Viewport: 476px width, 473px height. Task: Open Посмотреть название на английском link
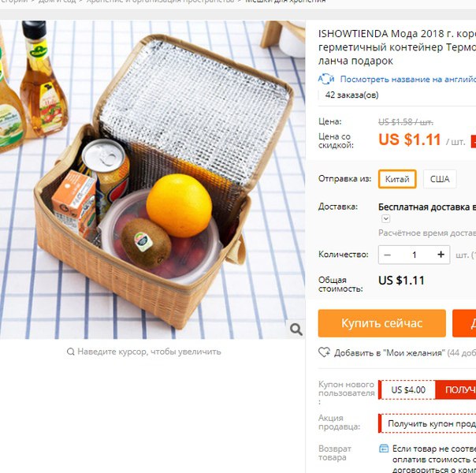[408, 80]
